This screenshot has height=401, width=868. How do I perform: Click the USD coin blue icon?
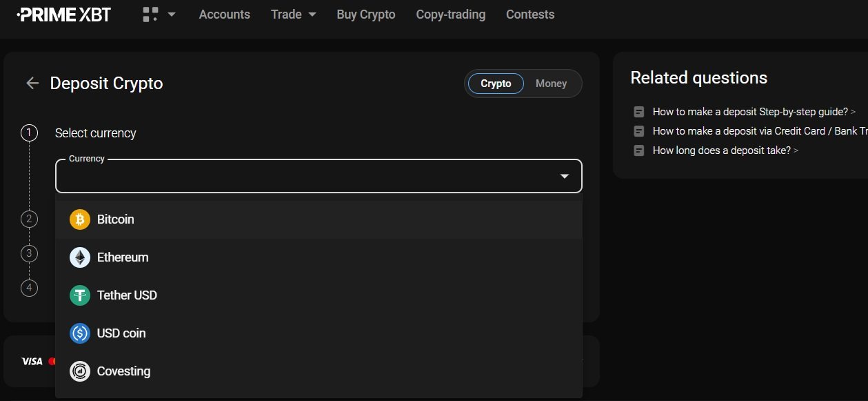pyautogui.click(x=80, y=333)
